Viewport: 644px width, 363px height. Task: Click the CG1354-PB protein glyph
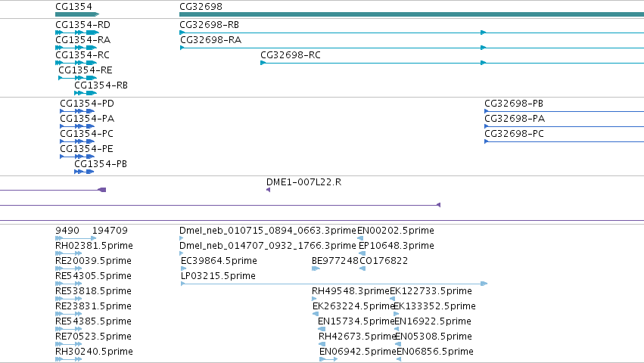84,172
